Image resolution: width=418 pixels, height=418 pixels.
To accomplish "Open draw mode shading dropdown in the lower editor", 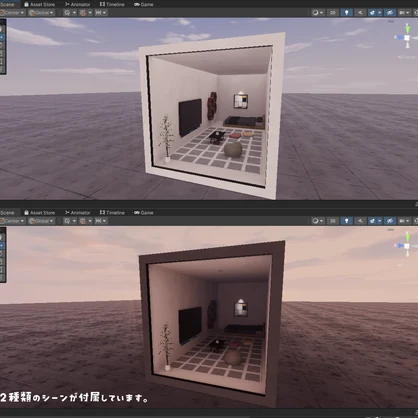I will point(317,221).
